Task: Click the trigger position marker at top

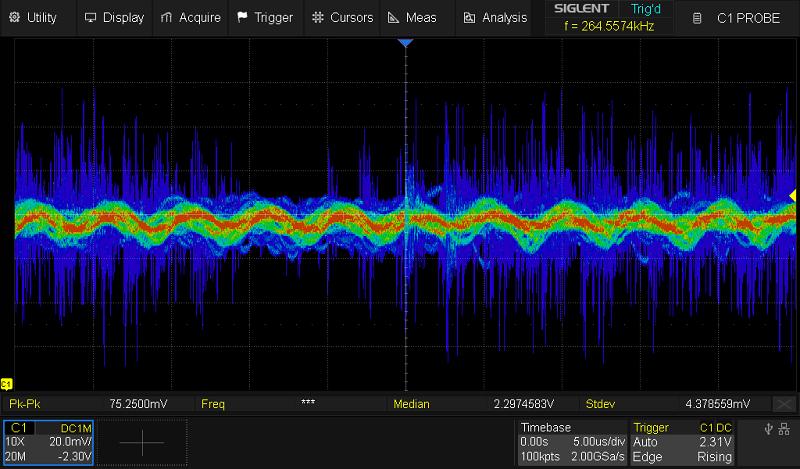Action: click(405, 44)
